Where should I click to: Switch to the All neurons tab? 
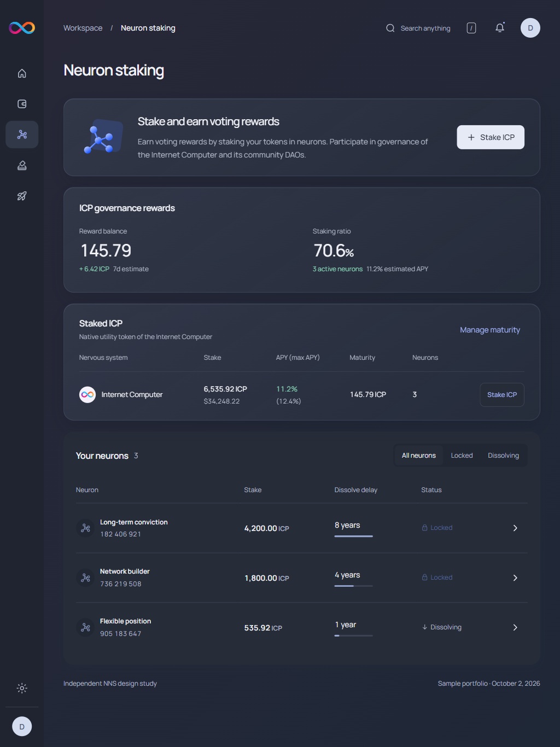point(419,456)
